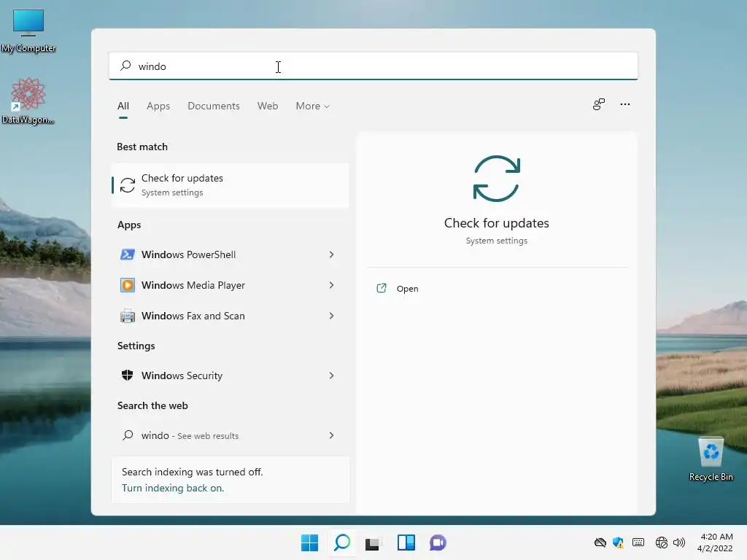Image resolution: width=747 pixels, height=560 pixels.
Task: Click the Windows Security shield icon
Action: pos(127,376)
